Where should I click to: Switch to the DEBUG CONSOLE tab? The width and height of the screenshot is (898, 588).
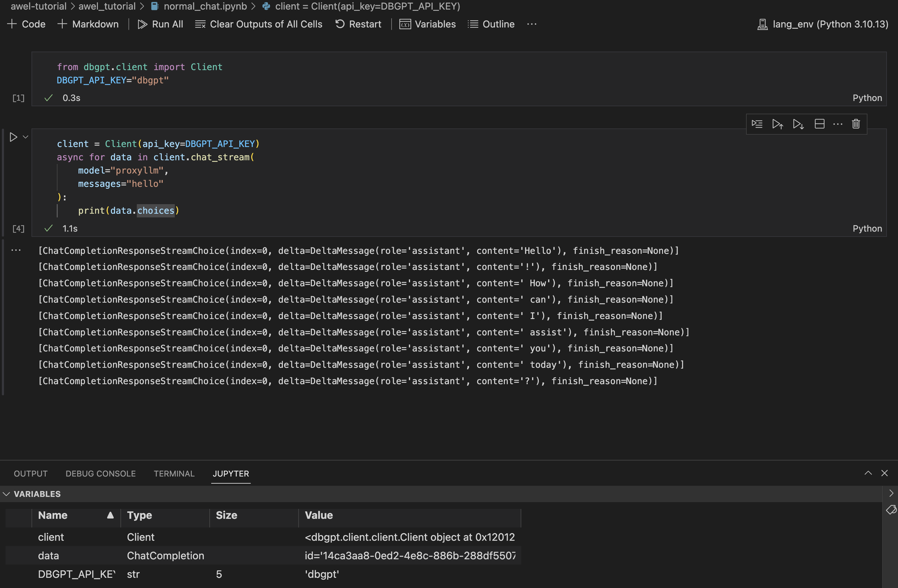coord(100,473)
